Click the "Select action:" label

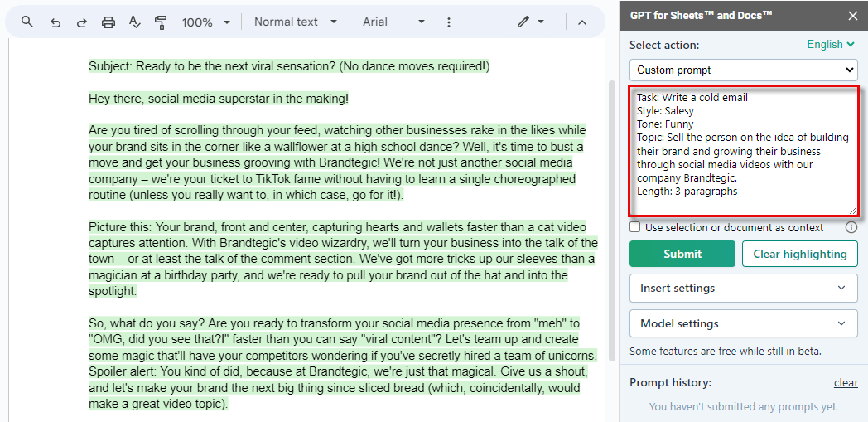coord(664,45)
